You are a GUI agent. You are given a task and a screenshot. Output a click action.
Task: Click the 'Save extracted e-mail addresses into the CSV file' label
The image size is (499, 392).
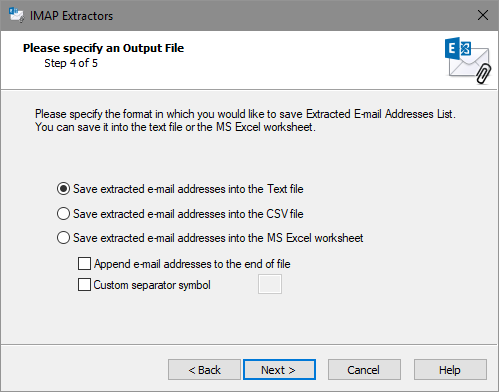[188, 214]
